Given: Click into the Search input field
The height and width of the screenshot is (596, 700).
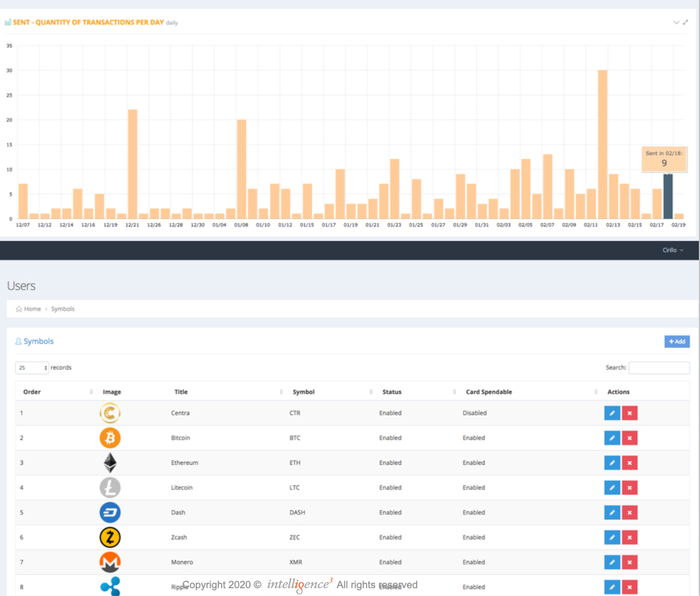Looking at the screenshot, I should click(x=659, y=367).
